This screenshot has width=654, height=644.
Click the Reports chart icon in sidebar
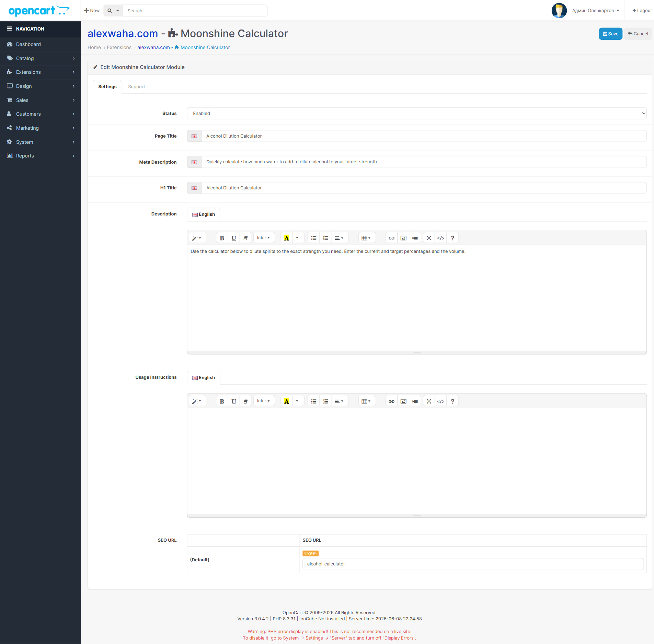click(x=10, y=156)
